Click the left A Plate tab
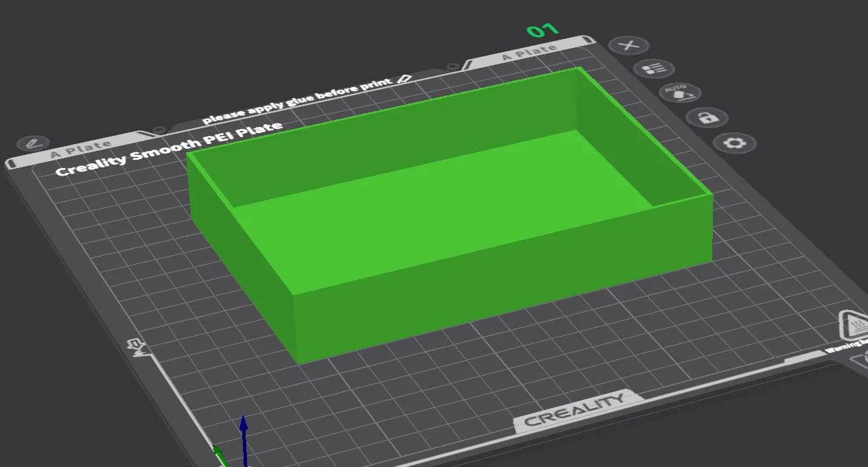 coord(81,146)
